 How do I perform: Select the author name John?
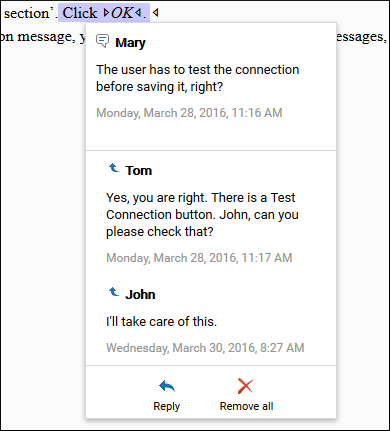[x=140, y=295]
